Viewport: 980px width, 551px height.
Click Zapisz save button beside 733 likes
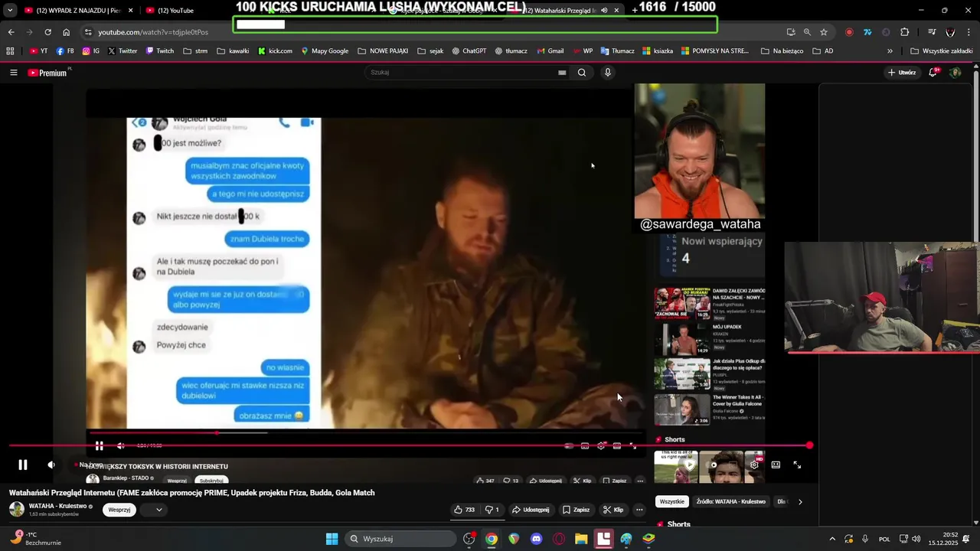tap(576, 510)
